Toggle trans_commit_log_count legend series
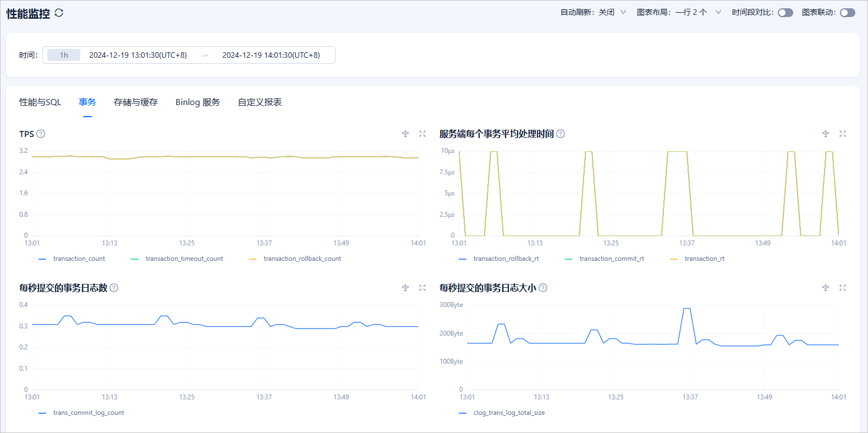The width and height of the screenshot is (868, 433). (x=81, y=413)
